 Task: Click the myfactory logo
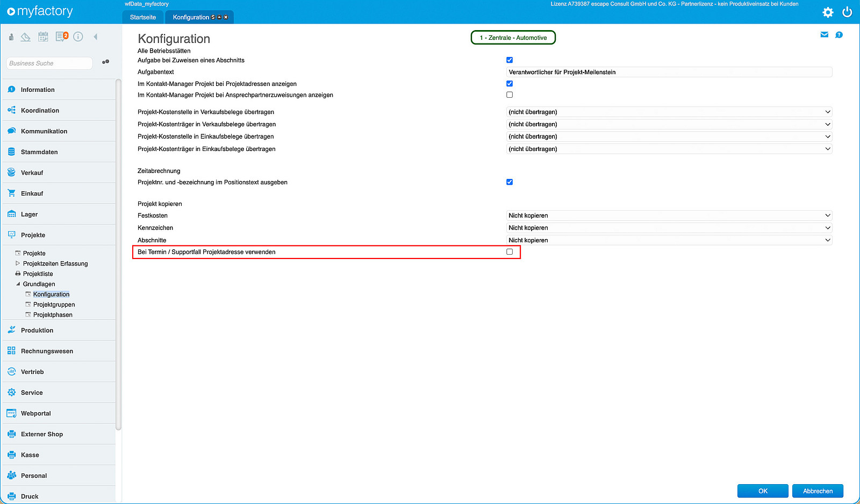[40, 11]
